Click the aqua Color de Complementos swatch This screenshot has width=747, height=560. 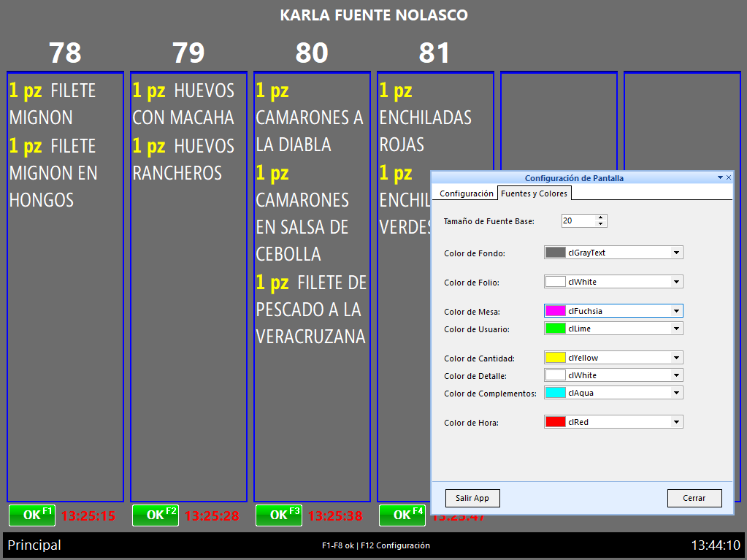(x=556, y=393)
